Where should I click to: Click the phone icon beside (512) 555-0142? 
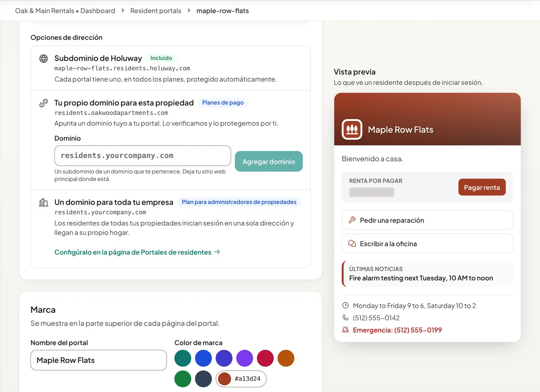coord(345,317)
